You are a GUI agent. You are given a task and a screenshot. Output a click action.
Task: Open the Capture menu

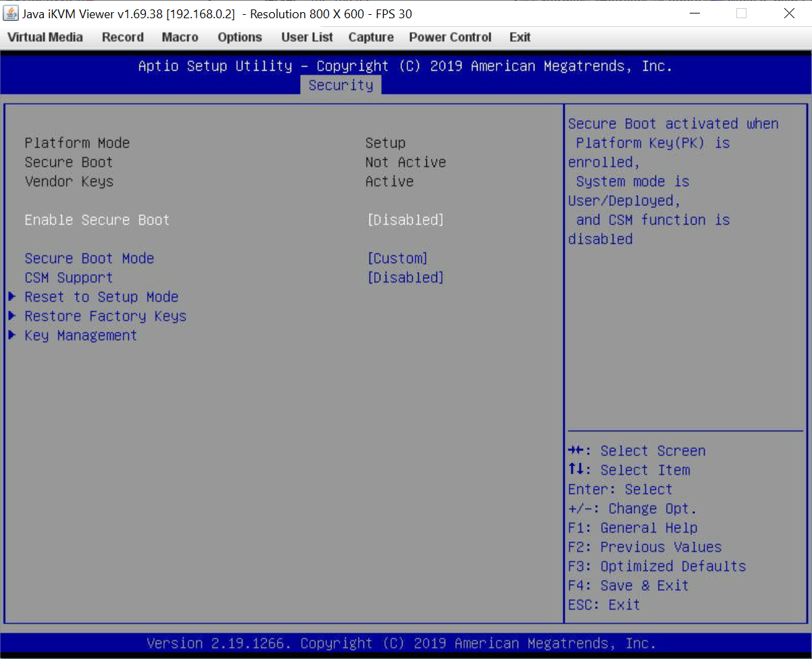pos(371,37)
